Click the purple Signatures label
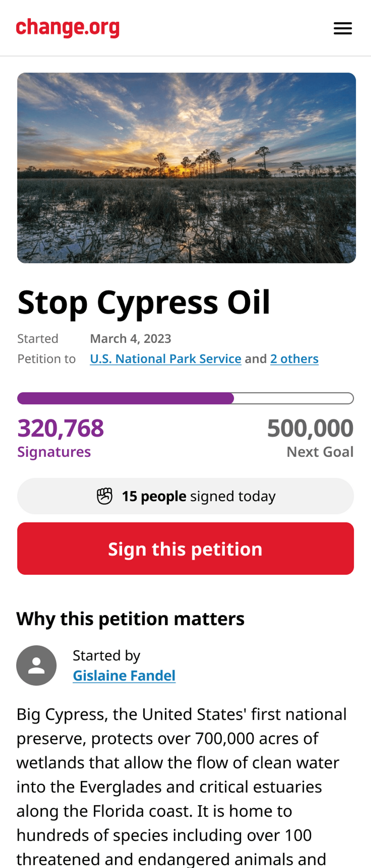Image resolution: width=371 pixels, height=868 pixels. coord(54,452)
